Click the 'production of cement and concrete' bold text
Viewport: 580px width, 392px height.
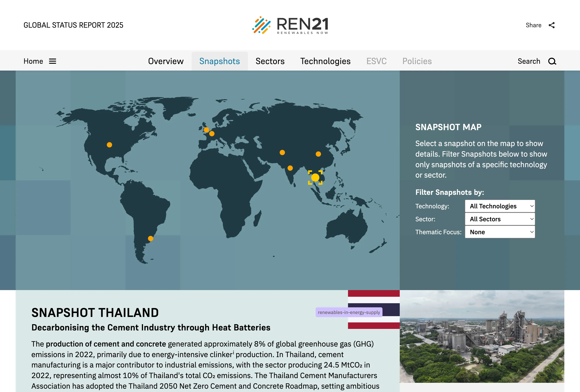[106, 344]
